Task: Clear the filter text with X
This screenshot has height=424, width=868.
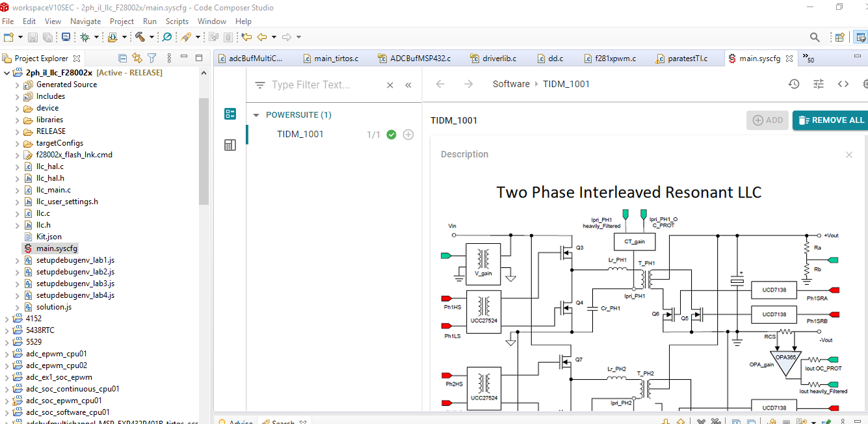Action: [x=390, y=85]
